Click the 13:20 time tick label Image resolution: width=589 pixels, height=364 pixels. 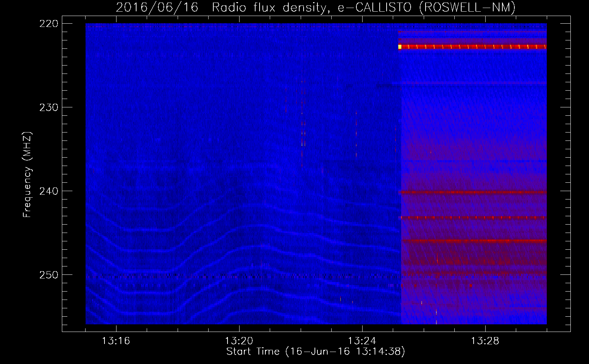pyautogui.click(x=239, y=341)
